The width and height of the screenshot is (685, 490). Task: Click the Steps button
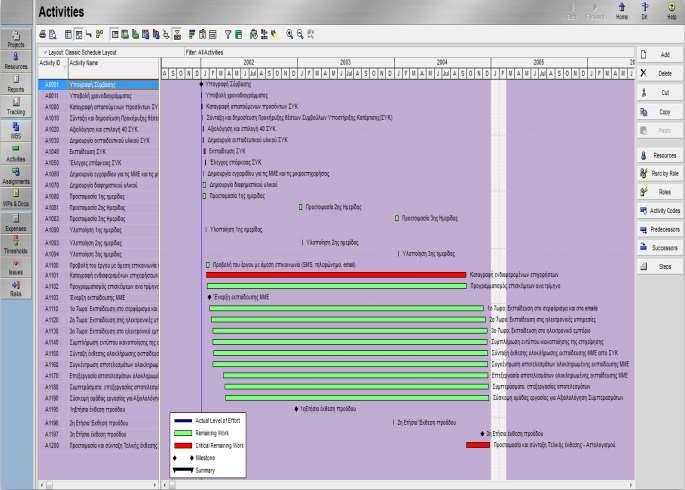point(660,266)
